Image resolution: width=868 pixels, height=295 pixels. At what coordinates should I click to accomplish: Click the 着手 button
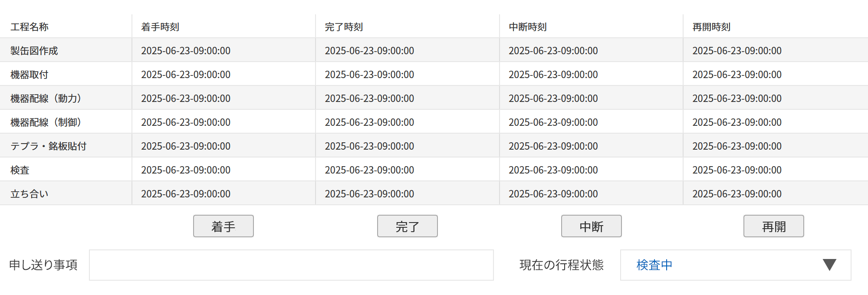[223, 226]
